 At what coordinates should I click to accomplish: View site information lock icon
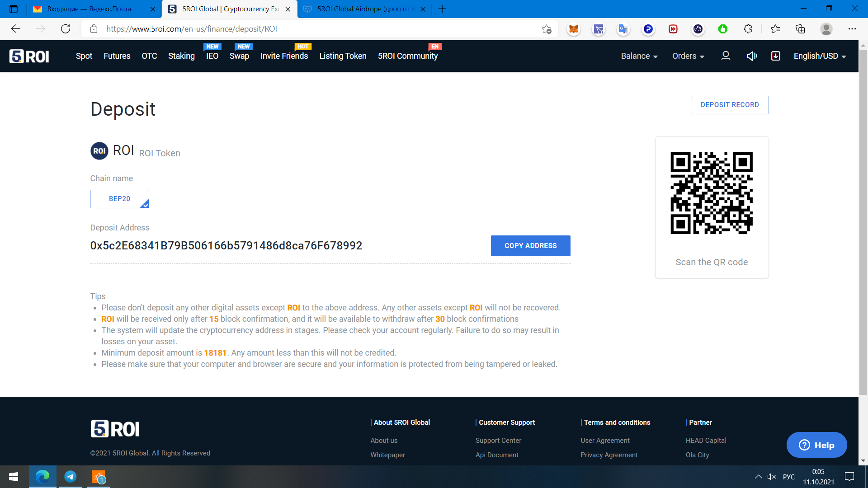(94, 29)
